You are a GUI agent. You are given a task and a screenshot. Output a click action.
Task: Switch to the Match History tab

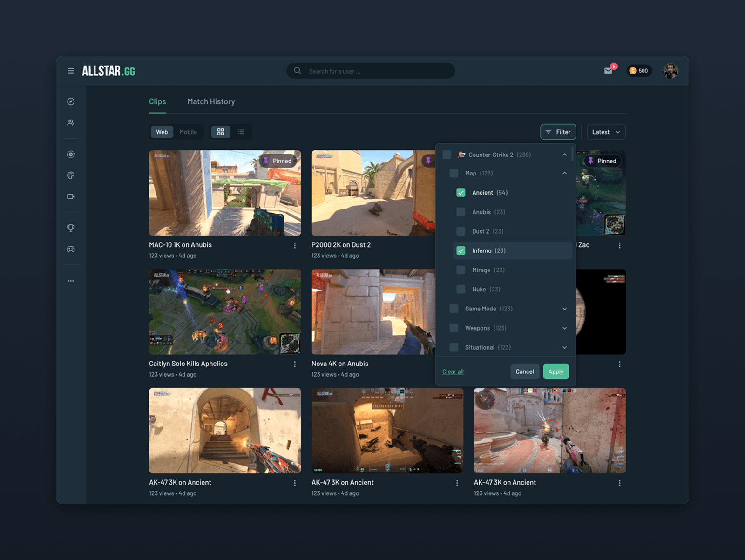pos(211,101)
